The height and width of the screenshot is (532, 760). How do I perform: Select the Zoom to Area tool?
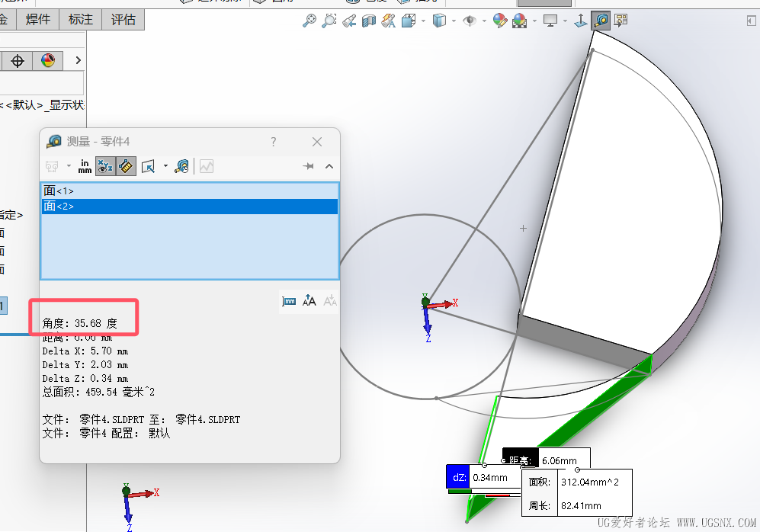tap(329, 21)
